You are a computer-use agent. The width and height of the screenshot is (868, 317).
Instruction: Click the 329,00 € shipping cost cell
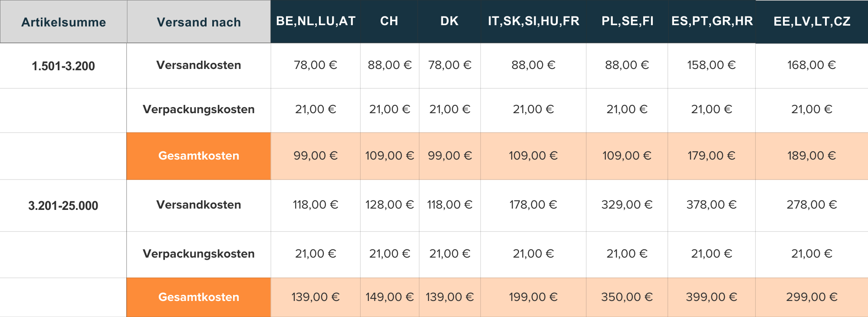[627, 205]
